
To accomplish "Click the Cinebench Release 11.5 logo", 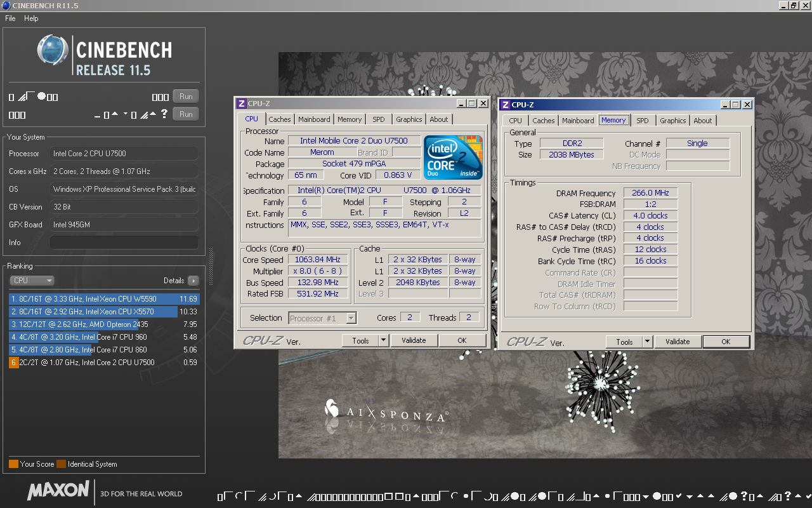I will click(x=104, y=56).
